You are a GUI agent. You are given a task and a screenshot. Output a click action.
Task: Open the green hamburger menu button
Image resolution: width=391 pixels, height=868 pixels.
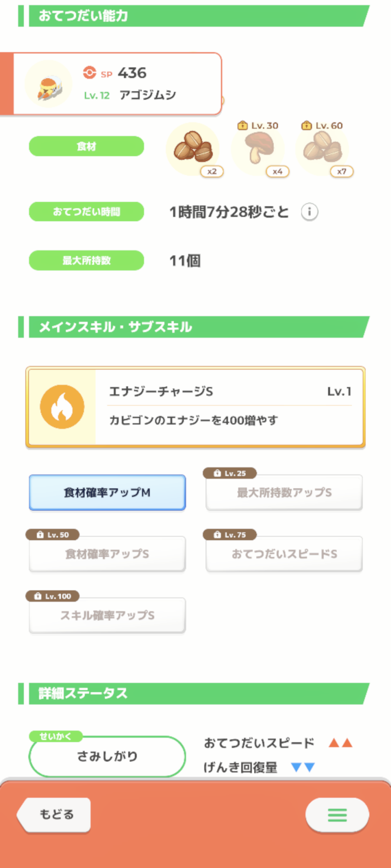coord(337,815)
